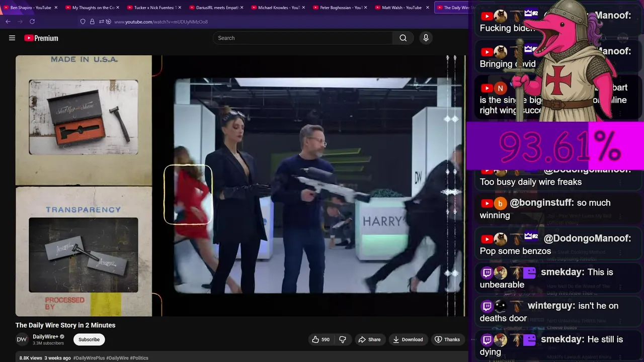Open the YouTube hamburger guide menu

[12, 38]
